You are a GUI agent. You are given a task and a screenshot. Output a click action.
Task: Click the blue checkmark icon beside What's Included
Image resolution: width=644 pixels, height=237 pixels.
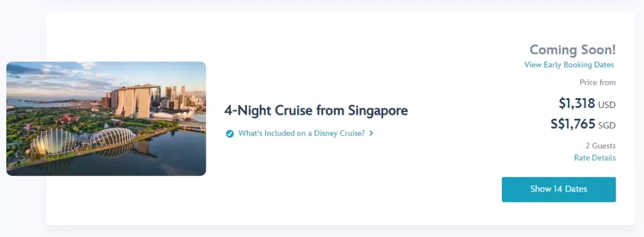tap(230, 133)
